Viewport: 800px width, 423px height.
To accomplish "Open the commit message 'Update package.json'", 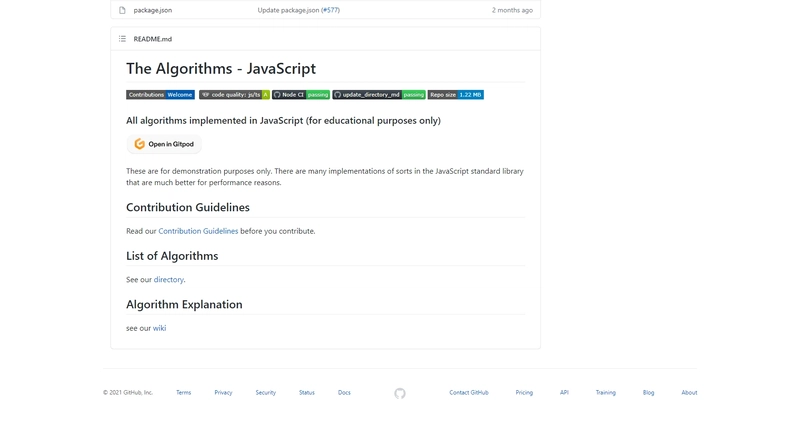I will coord(288,10).
